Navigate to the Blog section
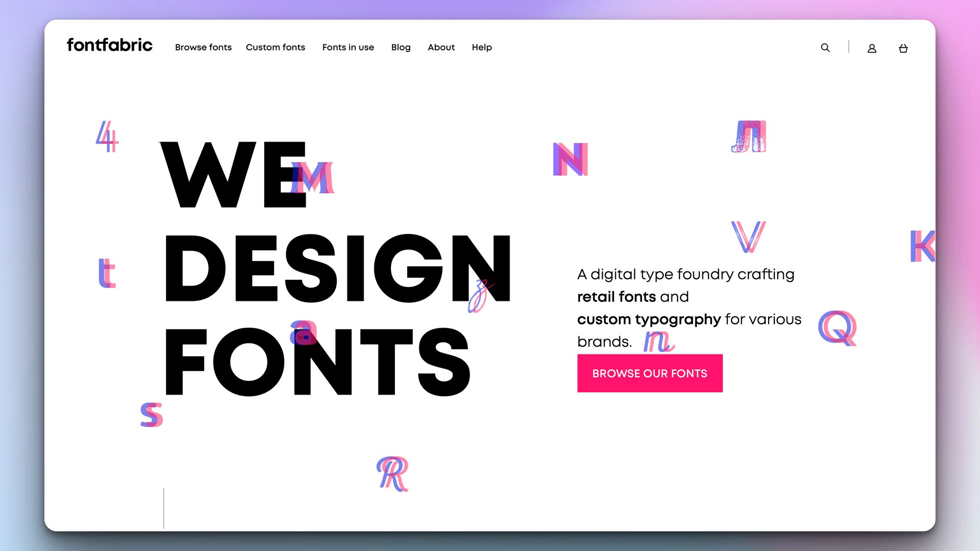 point(401,47)
